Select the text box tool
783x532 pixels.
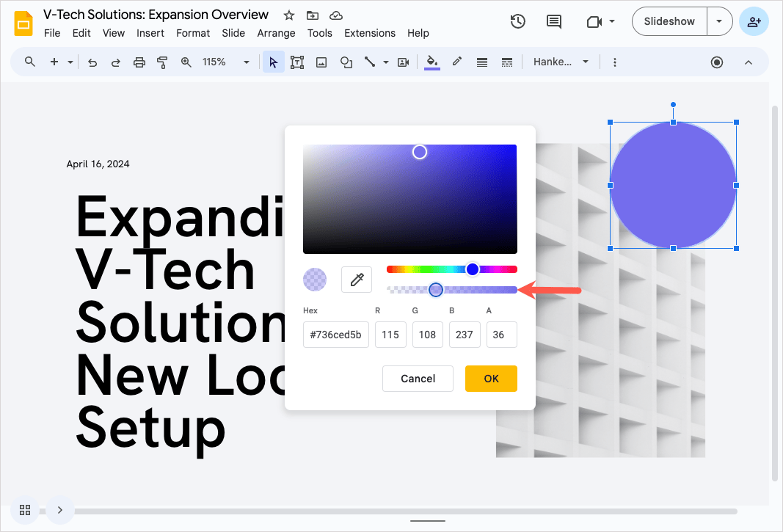point(297,62)
